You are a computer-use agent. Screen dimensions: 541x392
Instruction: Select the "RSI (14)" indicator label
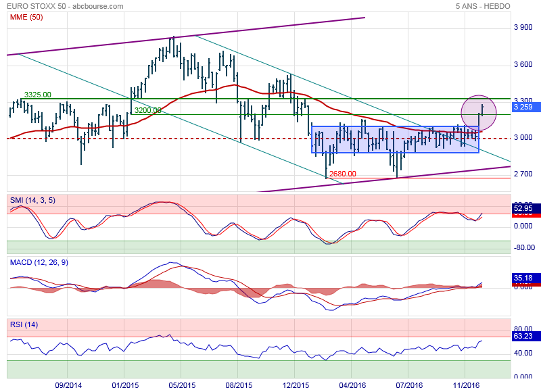point(24,324)
